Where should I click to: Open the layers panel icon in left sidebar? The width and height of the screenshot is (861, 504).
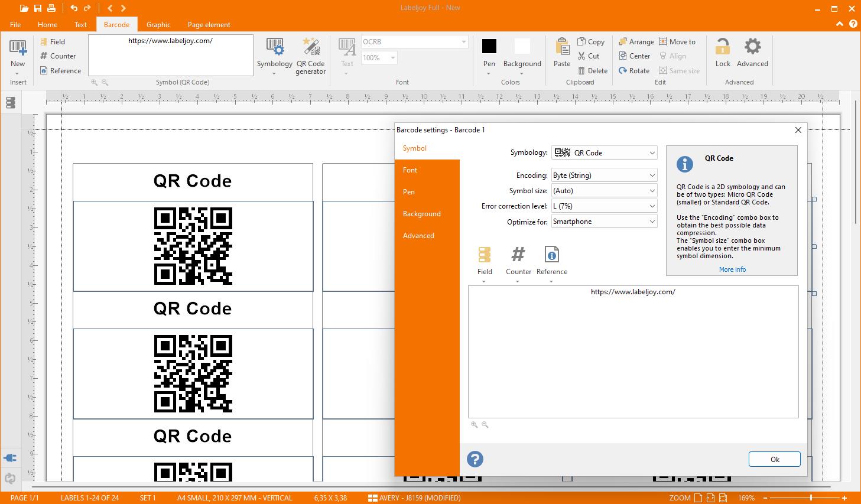tap(10, 103)
